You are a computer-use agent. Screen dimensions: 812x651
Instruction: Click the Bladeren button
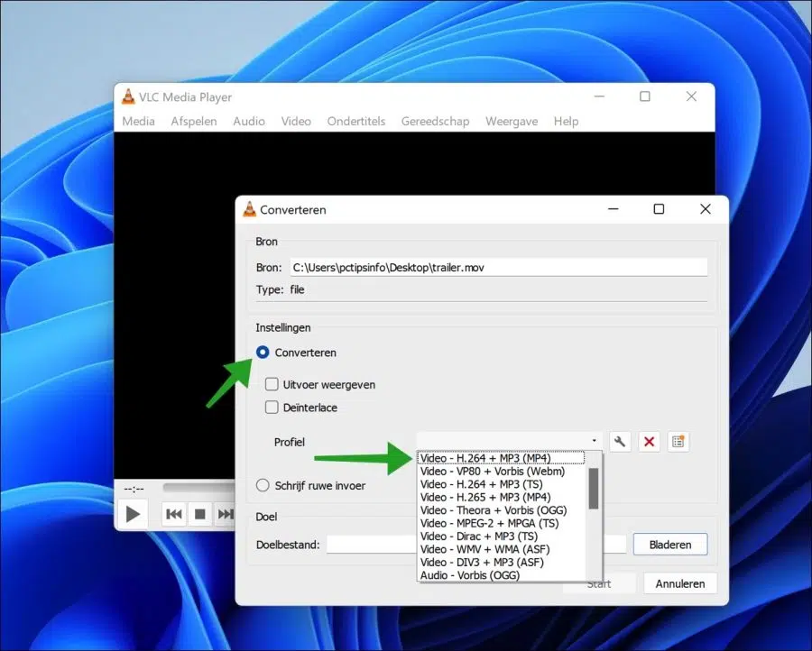point(670,545)
